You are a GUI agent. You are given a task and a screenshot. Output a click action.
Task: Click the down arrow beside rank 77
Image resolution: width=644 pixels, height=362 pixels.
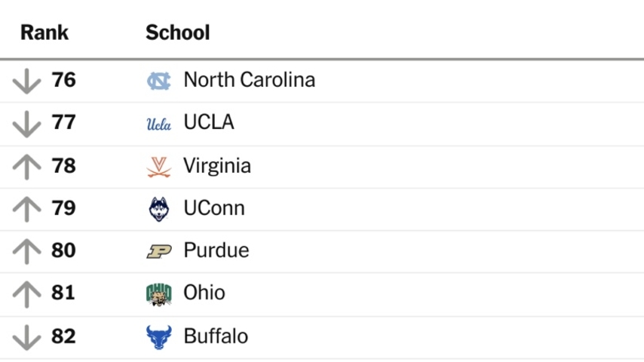26,124
